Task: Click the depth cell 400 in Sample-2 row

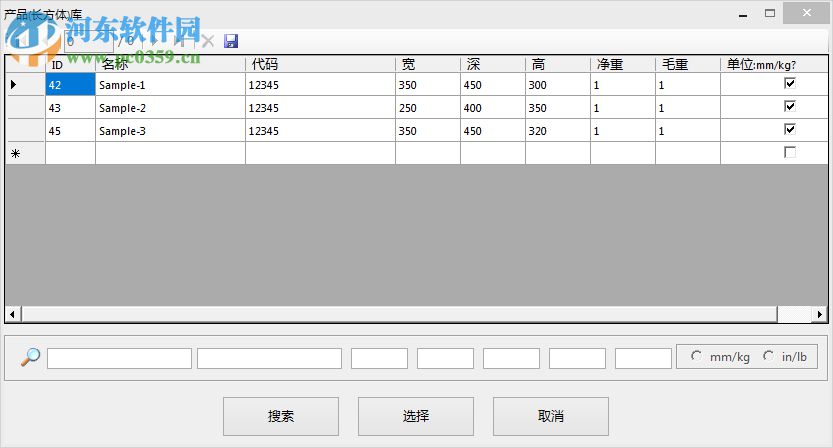Action: pyautogui.click(x=492, y=108)
